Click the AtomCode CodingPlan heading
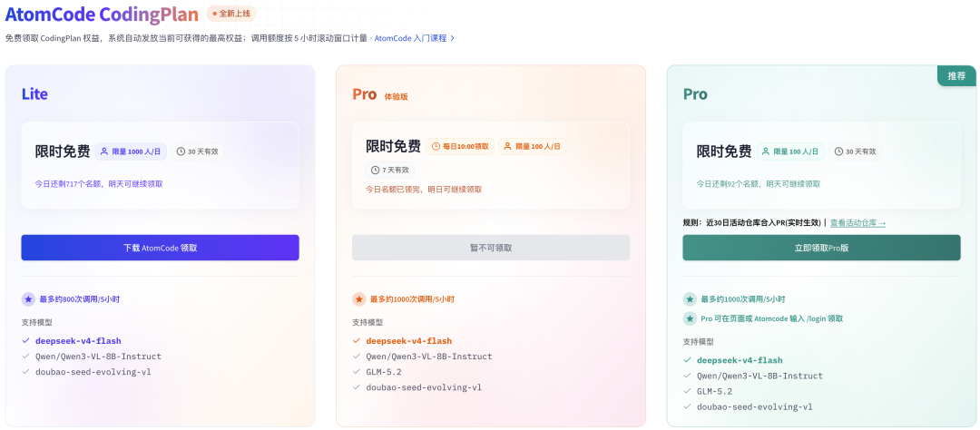The width and height of the screenshot is (980, 430). pos(102,14)
